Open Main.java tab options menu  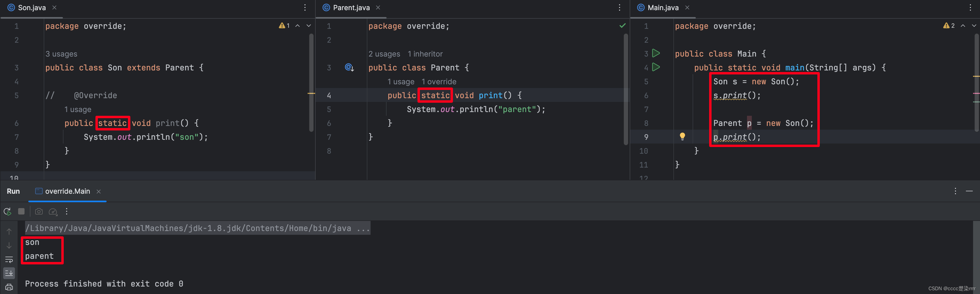[970, 8]
